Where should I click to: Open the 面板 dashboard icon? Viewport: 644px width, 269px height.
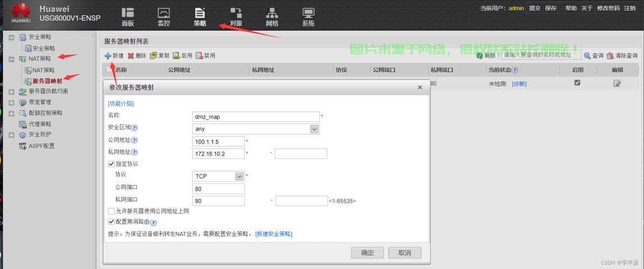(128, 17)
